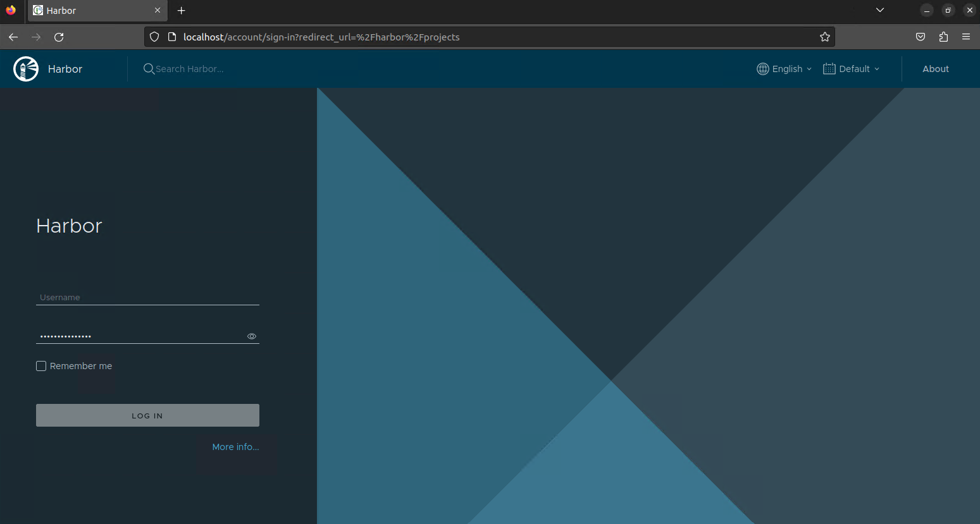Viewport: 980px width, 524px height.
Task: Reload the current page
Action: point(59,37)
